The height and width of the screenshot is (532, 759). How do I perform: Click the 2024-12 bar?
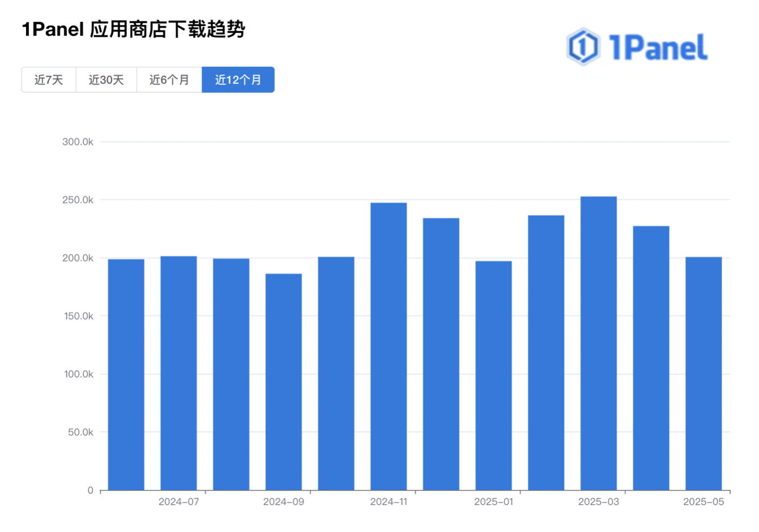click(441, 354)
